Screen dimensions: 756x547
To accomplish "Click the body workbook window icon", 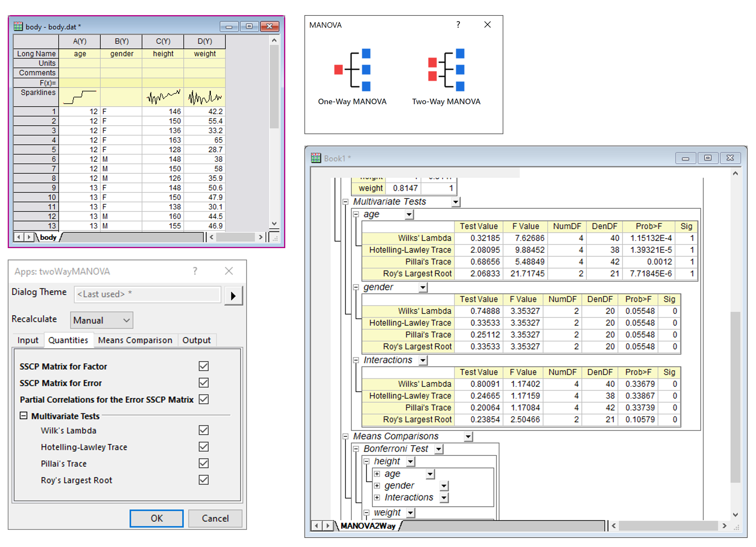I will pyautogui.click(x=18, y=26).
